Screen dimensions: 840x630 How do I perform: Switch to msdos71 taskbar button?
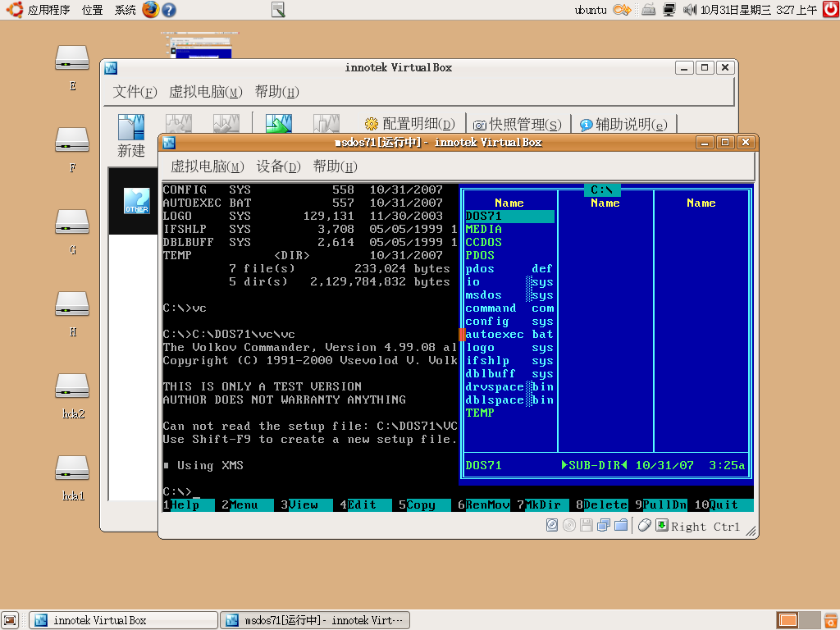[x=315, y=620]
